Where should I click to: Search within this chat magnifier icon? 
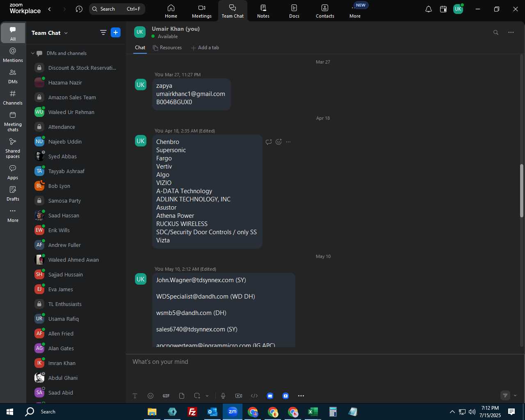495,32
